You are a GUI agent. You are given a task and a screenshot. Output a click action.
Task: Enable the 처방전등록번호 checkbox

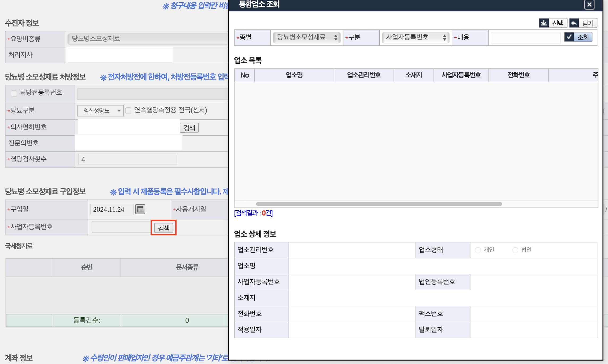point(14,93)
